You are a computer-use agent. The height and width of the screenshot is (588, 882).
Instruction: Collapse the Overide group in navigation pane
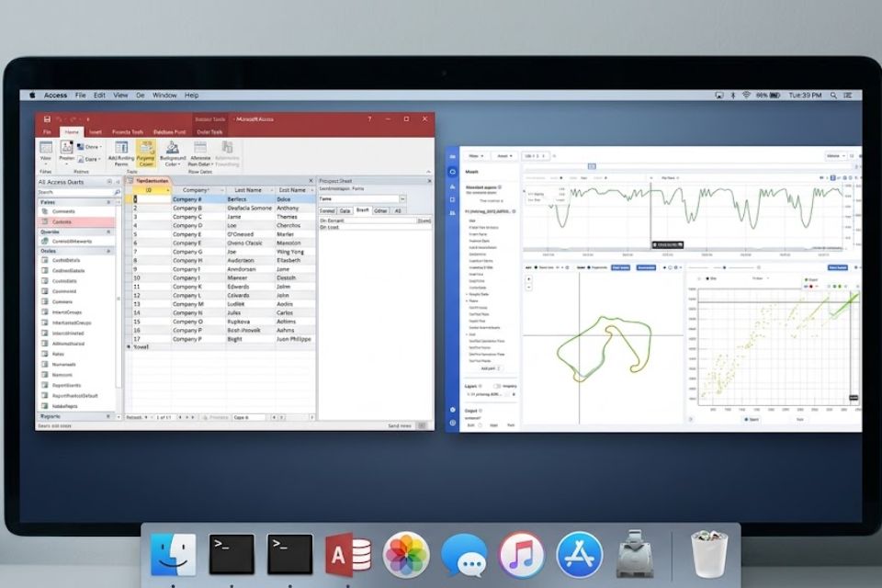click(108, 232)
